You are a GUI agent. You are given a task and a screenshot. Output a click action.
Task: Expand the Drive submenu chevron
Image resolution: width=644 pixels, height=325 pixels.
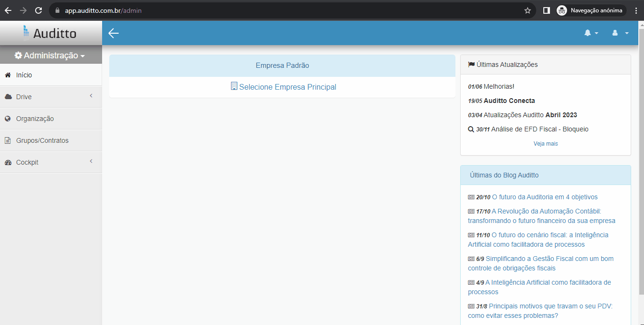pos(91,96)
